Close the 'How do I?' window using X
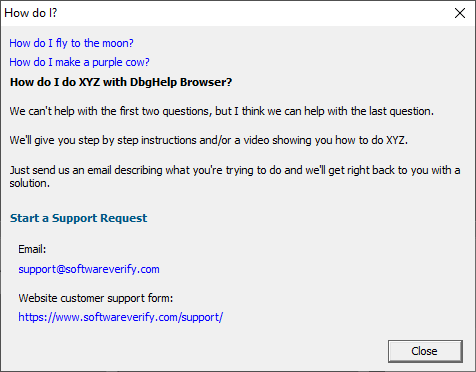 [x=460, y=13]
